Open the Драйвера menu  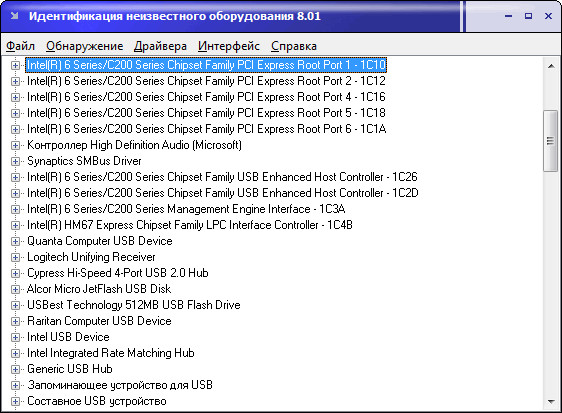coord(160,46)
